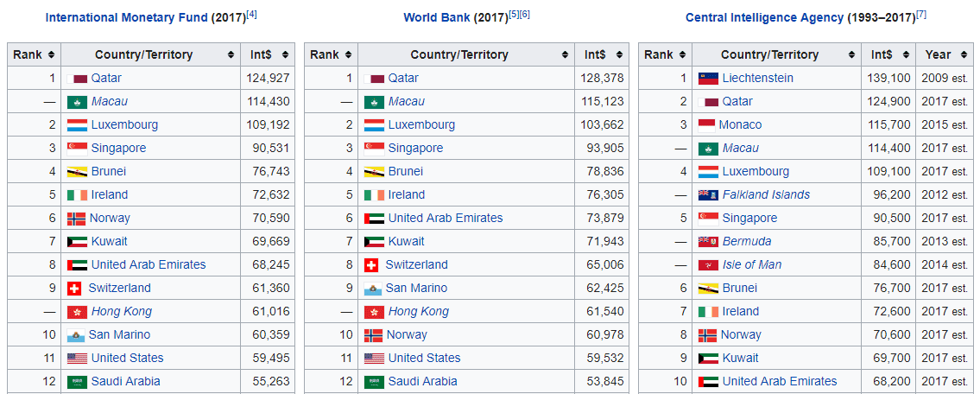980x394 pixels.
Task: Click Norway flag icon in IMF table
Action: 77,219
